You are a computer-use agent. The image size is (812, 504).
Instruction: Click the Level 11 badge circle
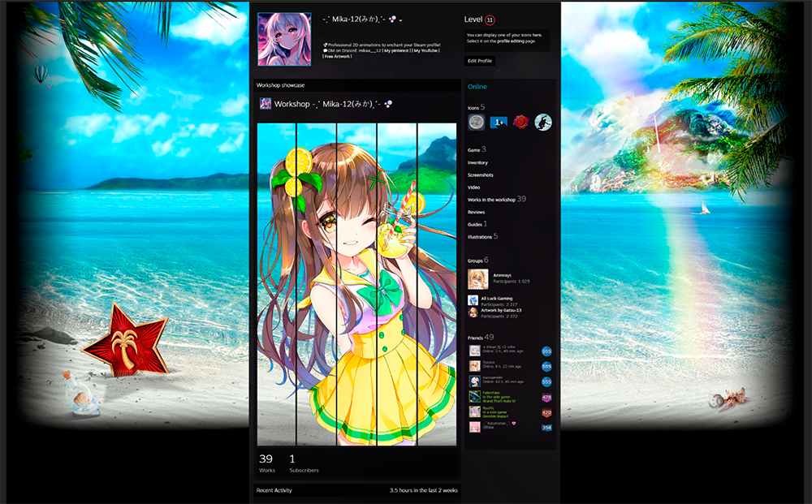(x=490, y=20)
